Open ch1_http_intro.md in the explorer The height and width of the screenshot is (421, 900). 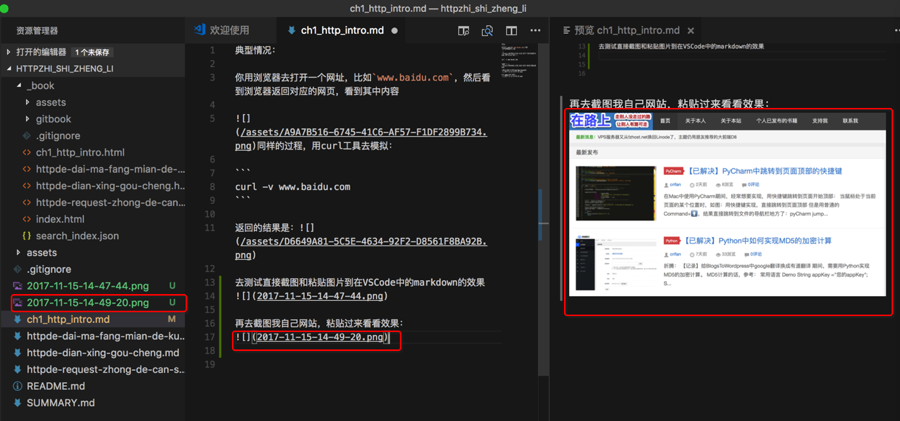[x=68, y=319]
